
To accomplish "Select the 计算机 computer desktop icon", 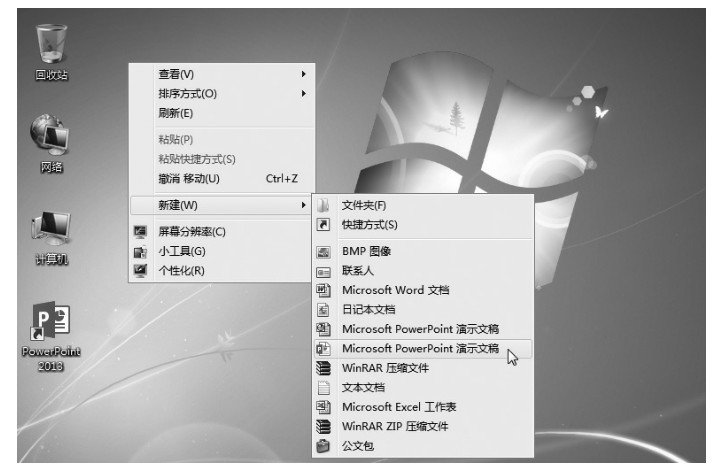I will tap(51, 237).
